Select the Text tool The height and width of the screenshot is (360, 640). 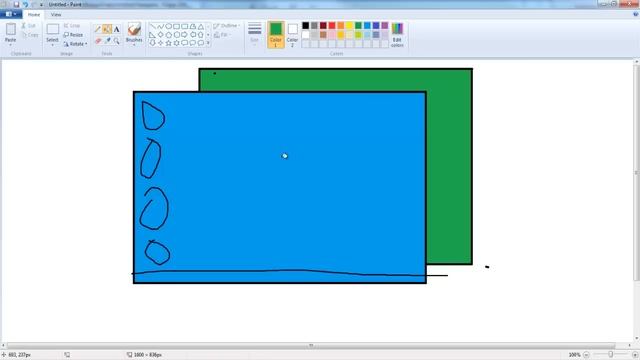point(116,29)
